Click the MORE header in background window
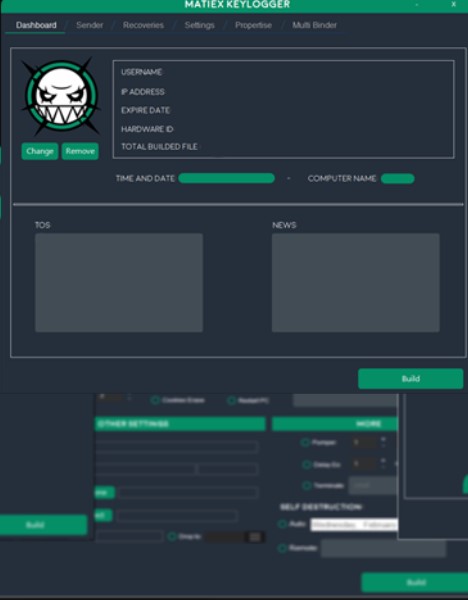 pos(335,424)
